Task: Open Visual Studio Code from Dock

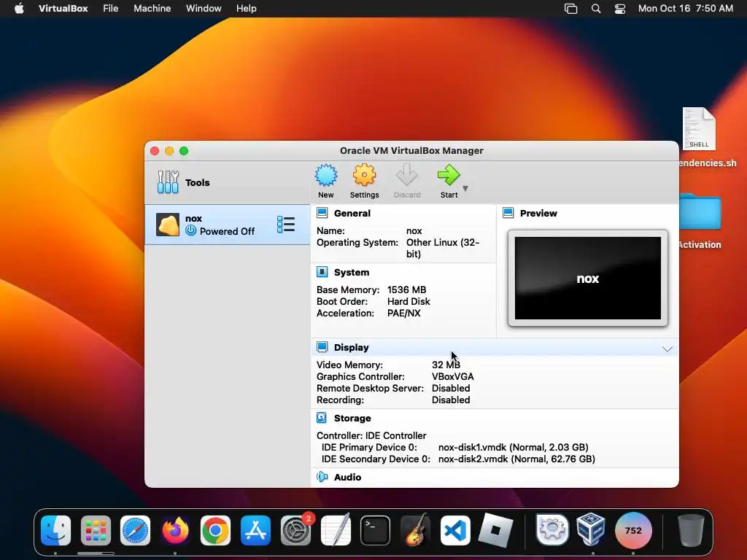Action: [455, 530]
